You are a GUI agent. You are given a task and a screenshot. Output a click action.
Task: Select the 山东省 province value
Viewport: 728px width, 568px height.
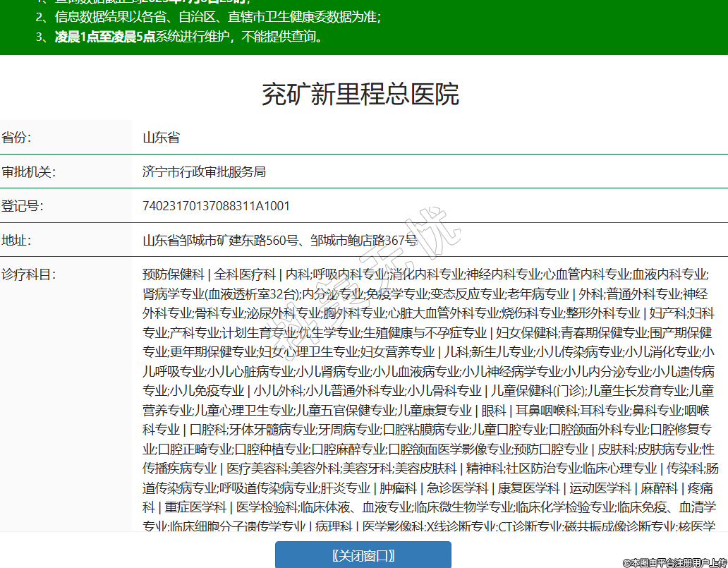pyautogui.click(x=161, y=138)
